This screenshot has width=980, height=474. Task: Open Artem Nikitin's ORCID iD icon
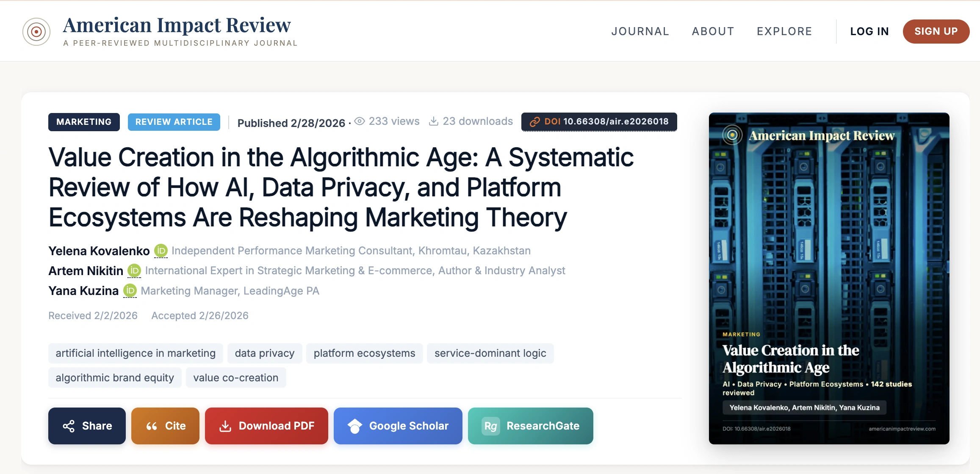[134, 270]
